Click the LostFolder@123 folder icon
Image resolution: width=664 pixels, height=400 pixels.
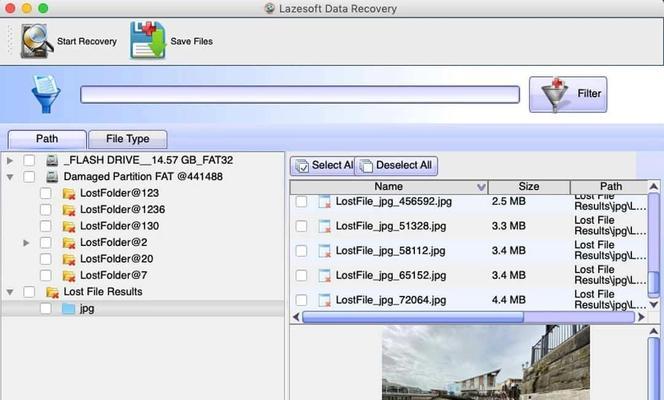click(69, 193)
